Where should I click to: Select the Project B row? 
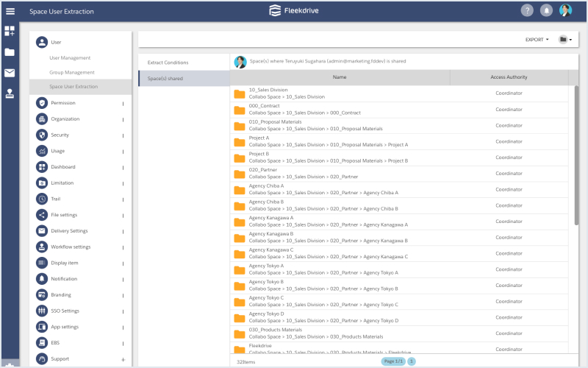click(x=399, y=158)
